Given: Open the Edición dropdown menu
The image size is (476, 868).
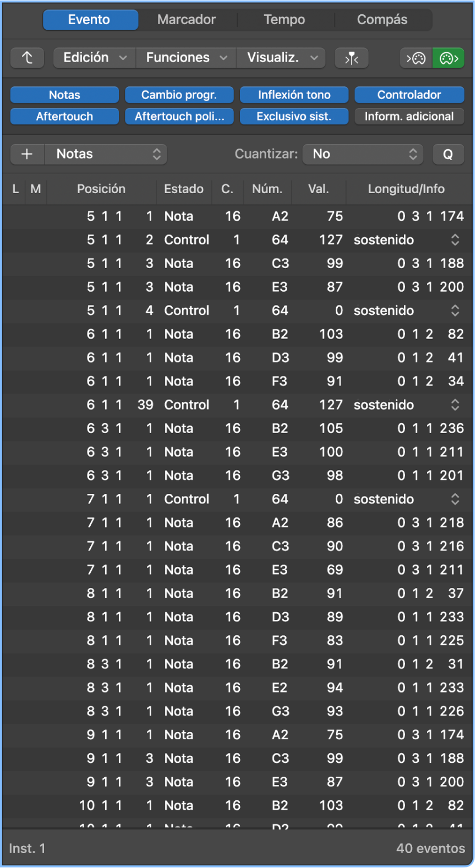Looking at the screenshot, I should [95, 58].
